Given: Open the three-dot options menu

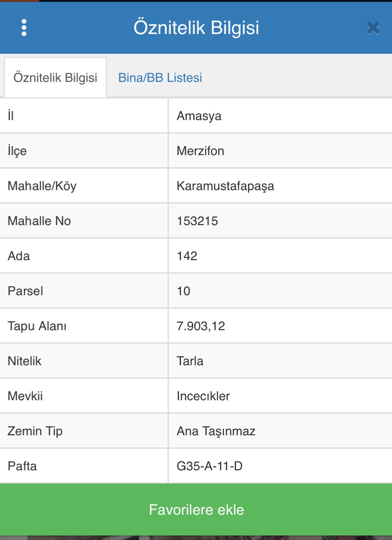Looking at the screenshot, I should click(x=24, y=28).
